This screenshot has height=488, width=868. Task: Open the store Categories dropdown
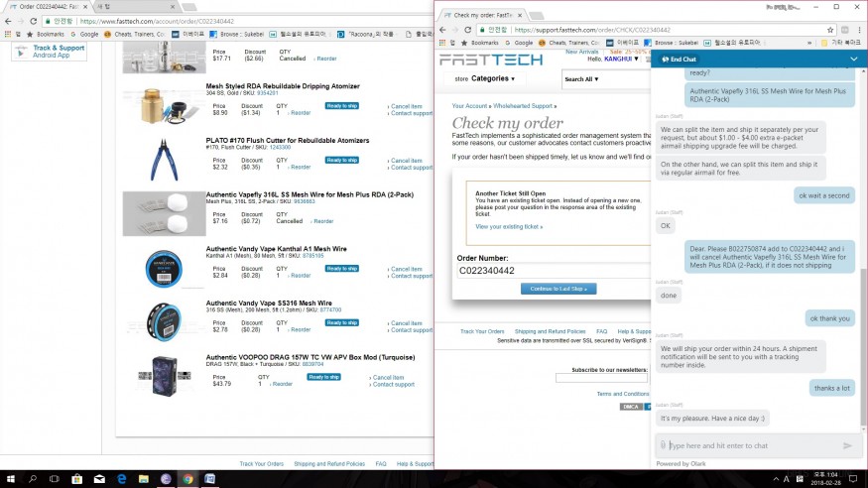point(492,78)
